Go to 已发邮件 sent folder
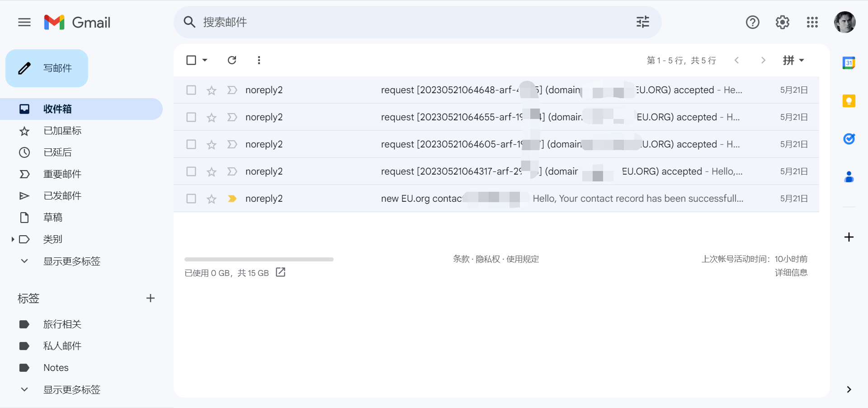This screenshot has height=408, width=868. [62, 196]
